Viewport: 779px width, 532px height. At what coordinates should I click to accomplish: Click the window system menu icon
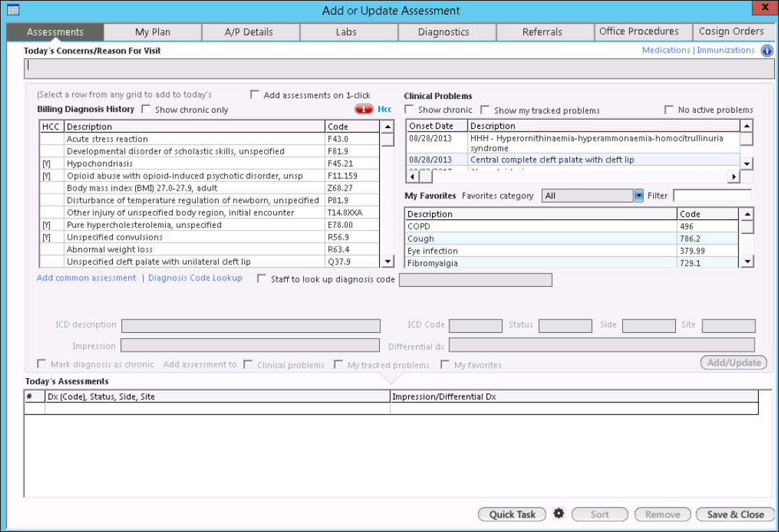(13, 10)
